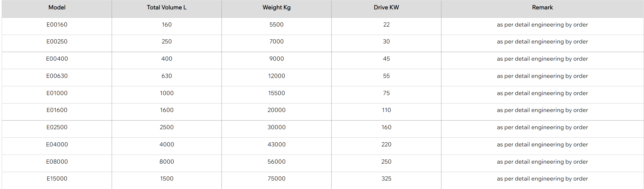The width and height of the screenshot is (644, 189).
Task: Select the weight value 15500
Action: click(x=276, y=93)
